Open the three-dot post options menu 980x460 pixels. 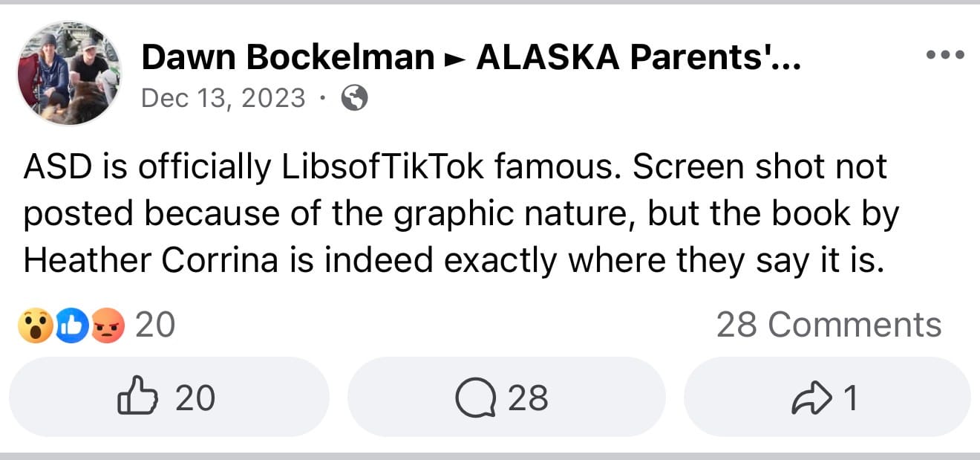pyautogui.click(x=944, y=54)
